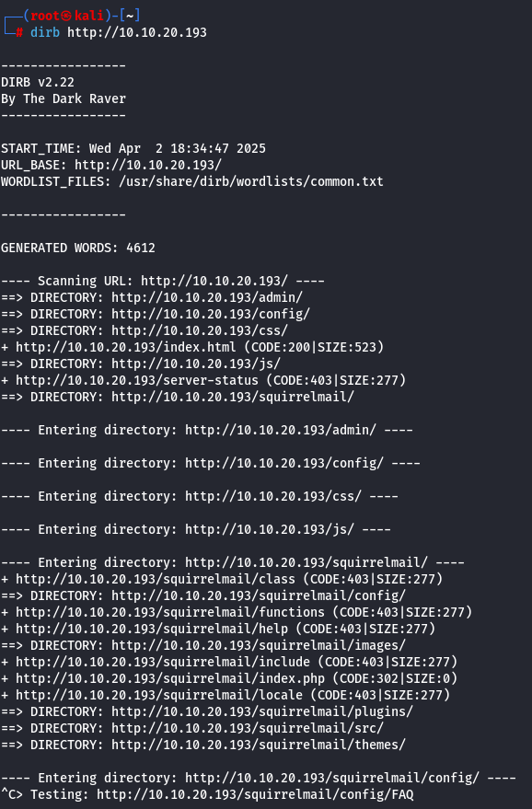Screen dimensions: 532x809
Task: Open the squirrelmail/help URL
Action: (x=152, y=629)
